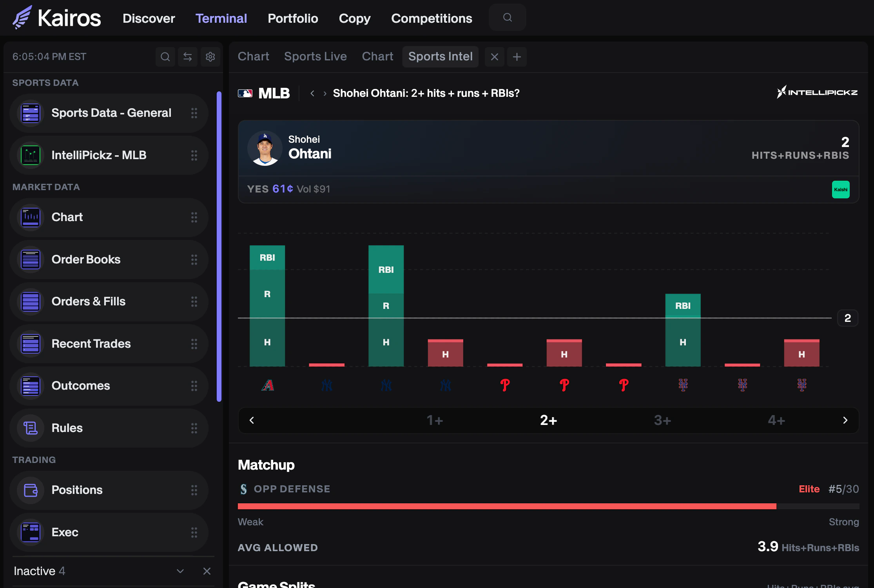Click the Diamondbacks game bar logo
The height and width of the screenshot is (588, 874).
tap(267, 385)
